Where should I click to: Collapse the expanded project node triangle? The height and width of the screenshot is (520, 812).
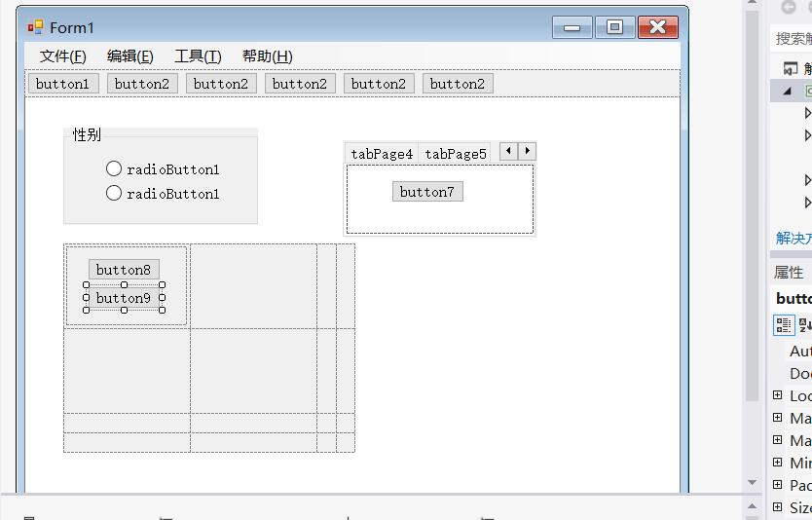click(788, 92)
